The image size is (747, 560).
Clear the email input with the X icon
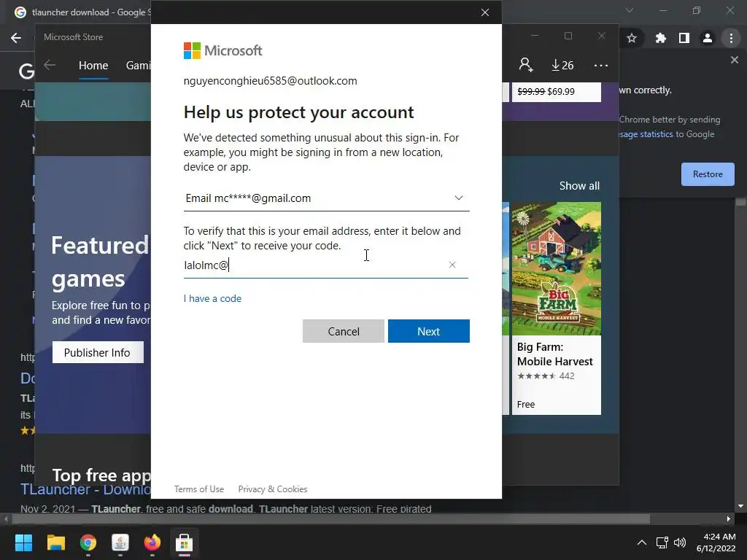[452, 265]
